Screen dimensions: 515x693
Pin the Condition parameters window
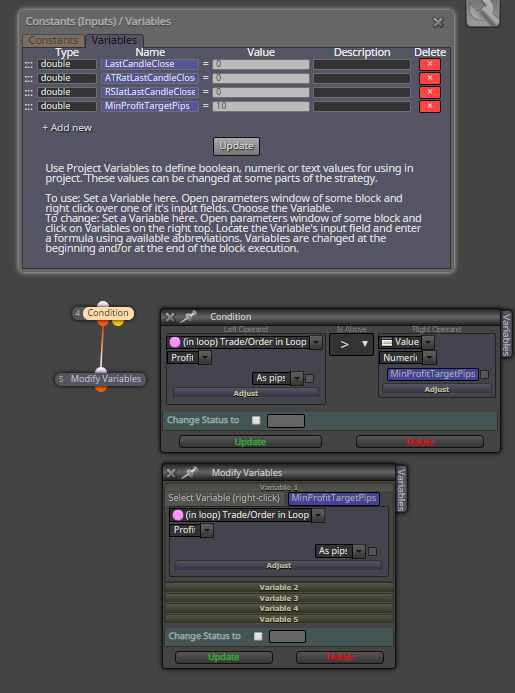pos(189,316)
